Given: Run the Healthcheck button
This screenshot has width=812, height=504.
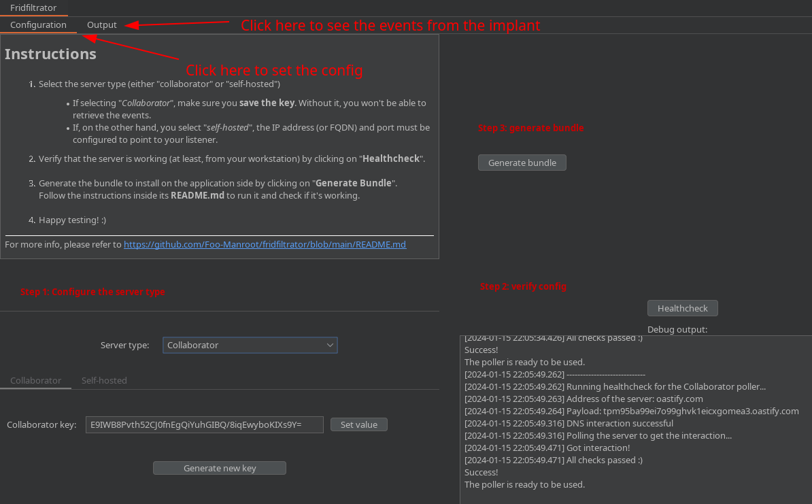Looking at the screenshot, I should coord(683,308).
